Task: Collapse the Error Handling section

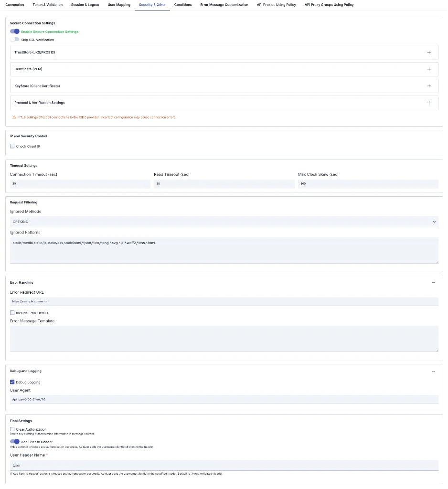Action: [434, 282]
